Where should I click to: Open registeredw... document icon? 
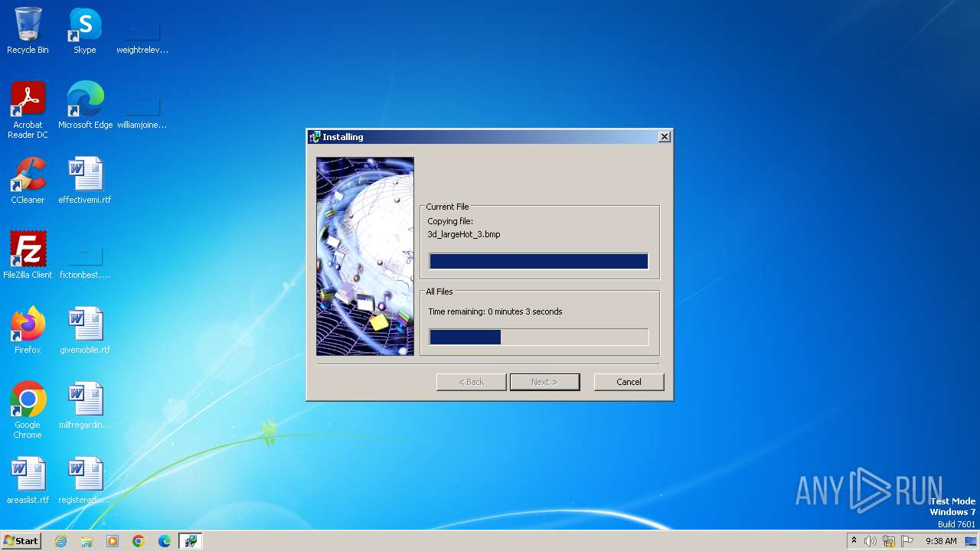coord(85,481)
